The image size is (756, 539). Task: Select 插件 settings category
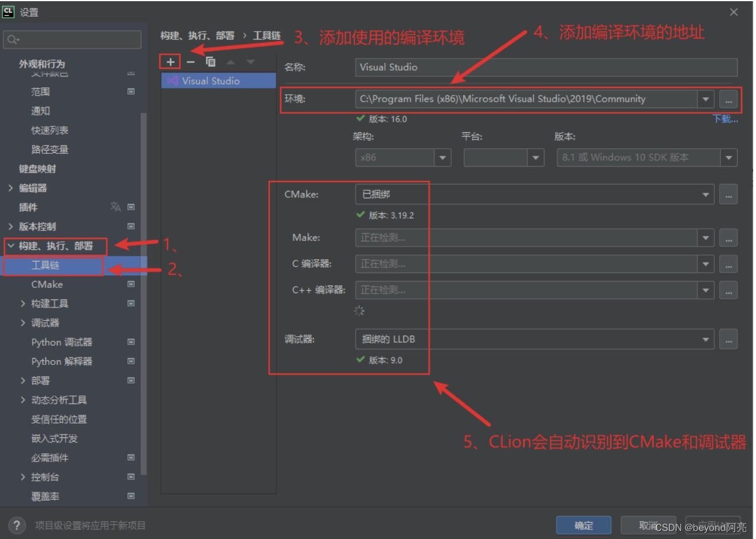click(x=28, y=207)
